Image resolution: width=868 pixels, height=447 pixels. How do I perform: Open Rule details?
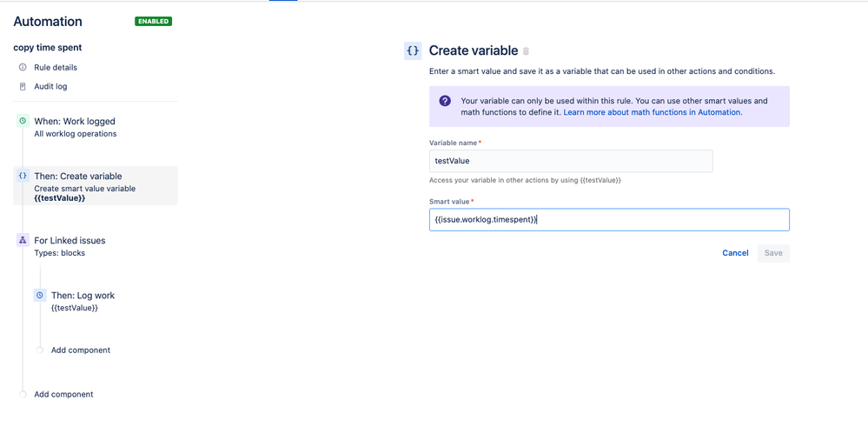coord(56,68)
